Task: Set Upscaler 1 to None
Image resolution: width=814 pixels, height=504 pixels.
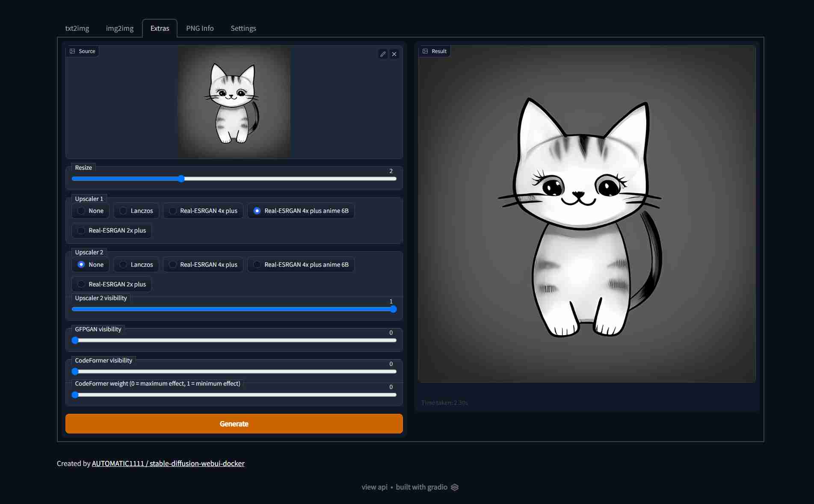Action: click(90, 211)
